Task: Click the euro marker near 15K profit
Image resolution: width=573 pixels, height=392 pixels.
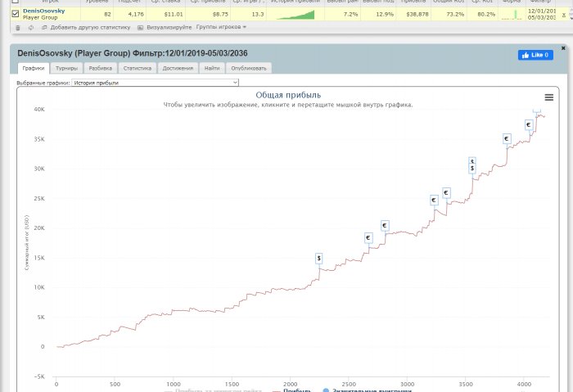Action: (368, 238)
